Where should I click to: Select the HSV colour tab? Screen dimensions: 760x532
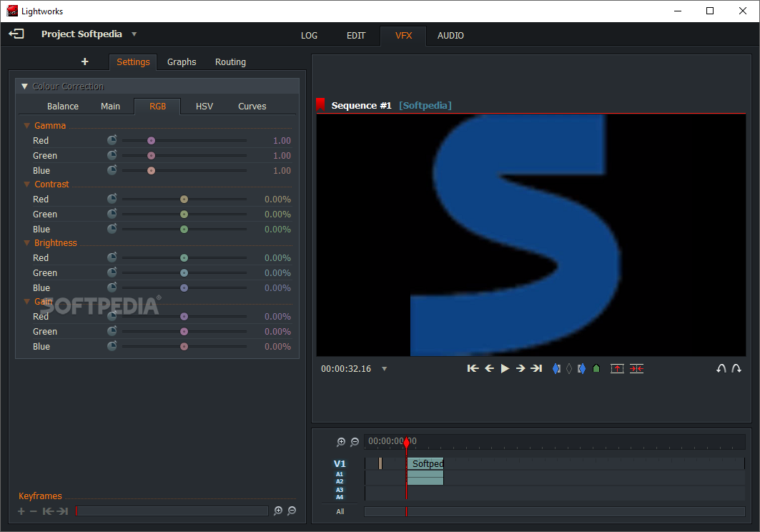point(204,107)
